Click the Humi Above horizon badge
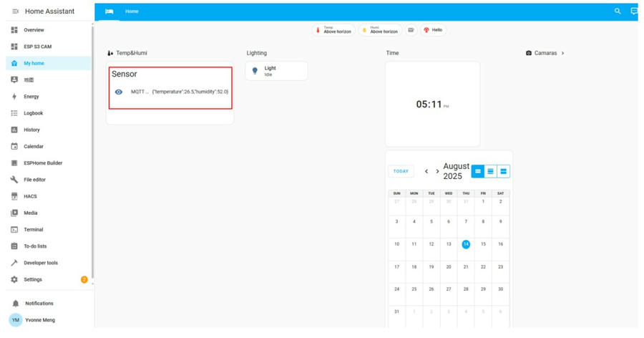Image resolution: width=644 pixels, height=338 pixels. pyautogui.click(x=381, y=30)
